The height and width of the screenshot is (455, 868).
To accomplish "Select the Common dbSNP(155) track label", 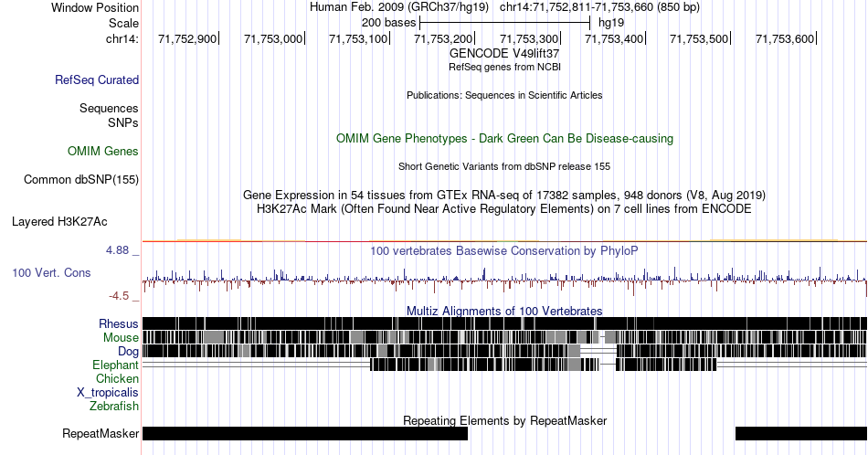I will (x=81, y=179).
